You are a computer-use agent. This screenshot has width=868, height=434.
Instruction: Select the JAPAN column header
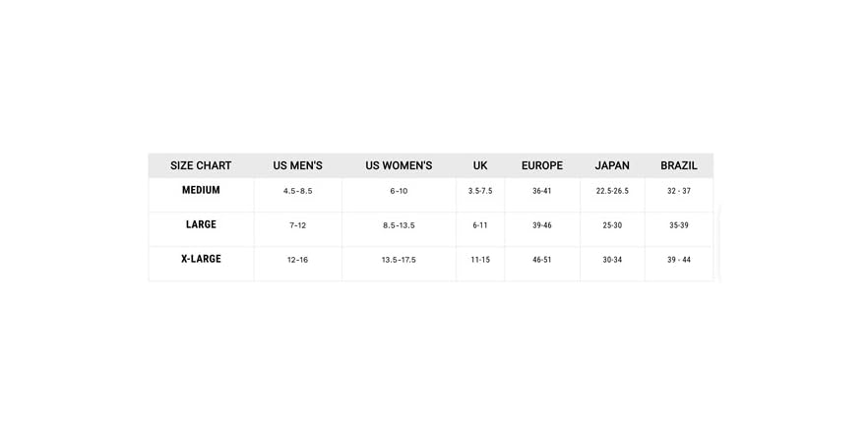click(x=612, y=165)
